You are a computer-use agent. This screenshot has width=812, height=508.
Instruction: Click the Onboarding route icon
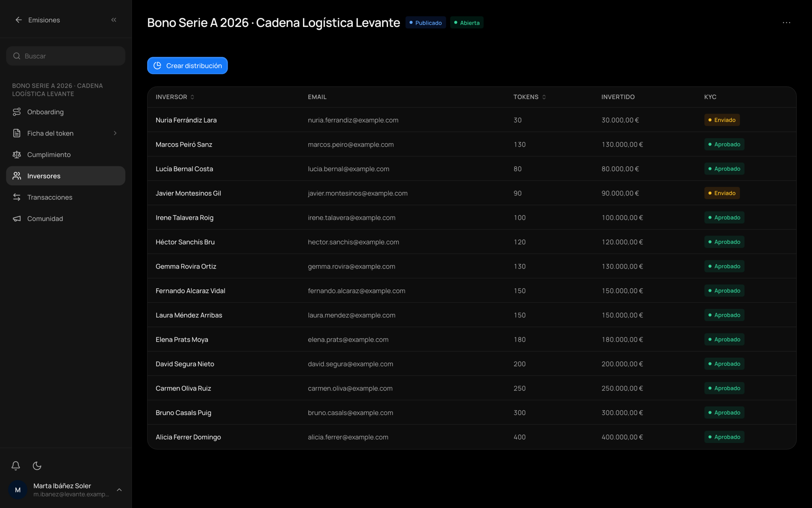pyautogui.click(x=17, y=112)
